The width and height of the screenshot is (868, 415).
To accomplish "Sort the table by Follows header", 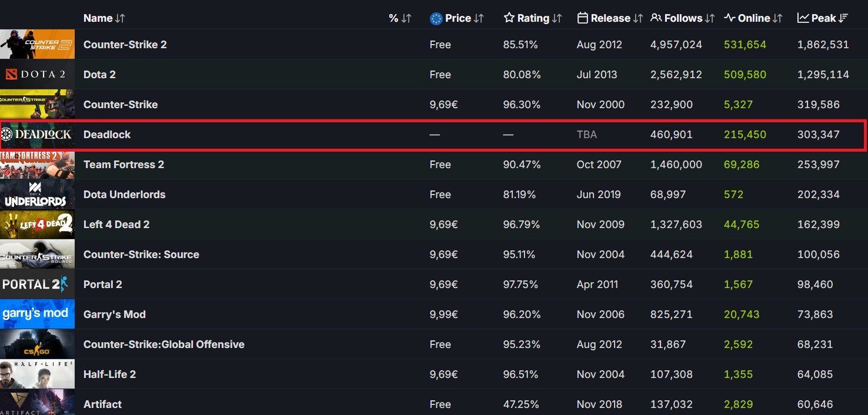I will [683, 18].
